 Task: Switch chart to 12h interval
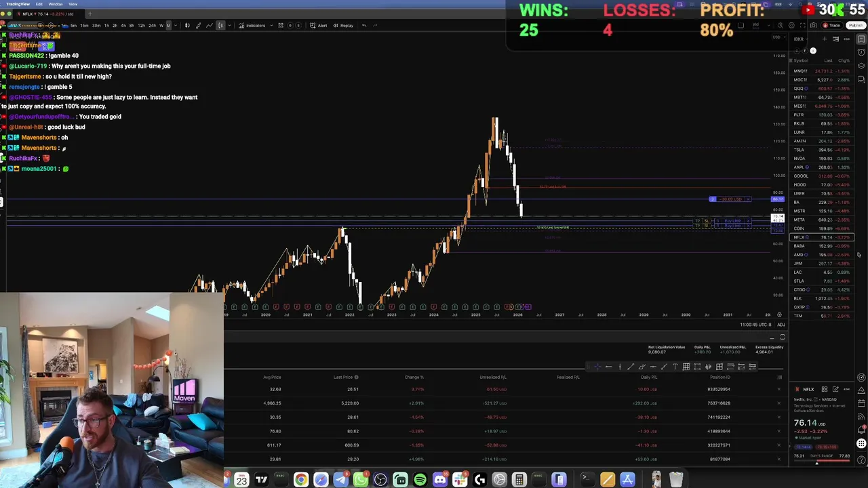(x=141, y=25)
